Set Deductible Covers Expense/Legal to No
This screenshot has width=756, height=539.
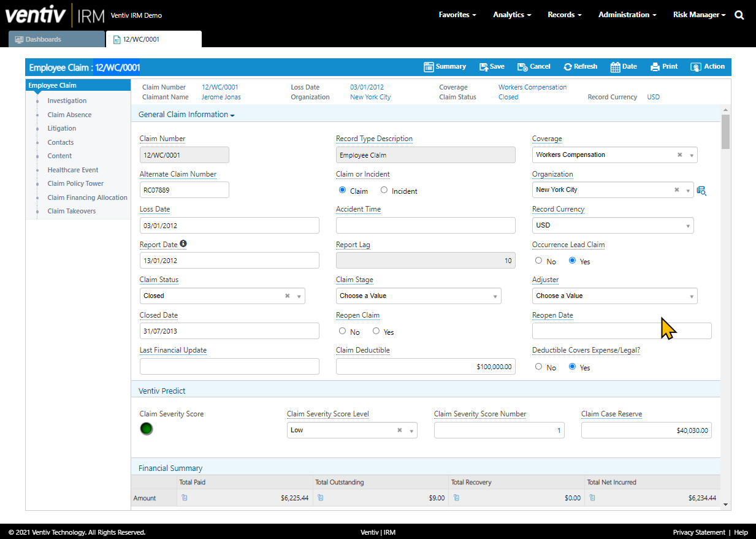tap(538, 367)
